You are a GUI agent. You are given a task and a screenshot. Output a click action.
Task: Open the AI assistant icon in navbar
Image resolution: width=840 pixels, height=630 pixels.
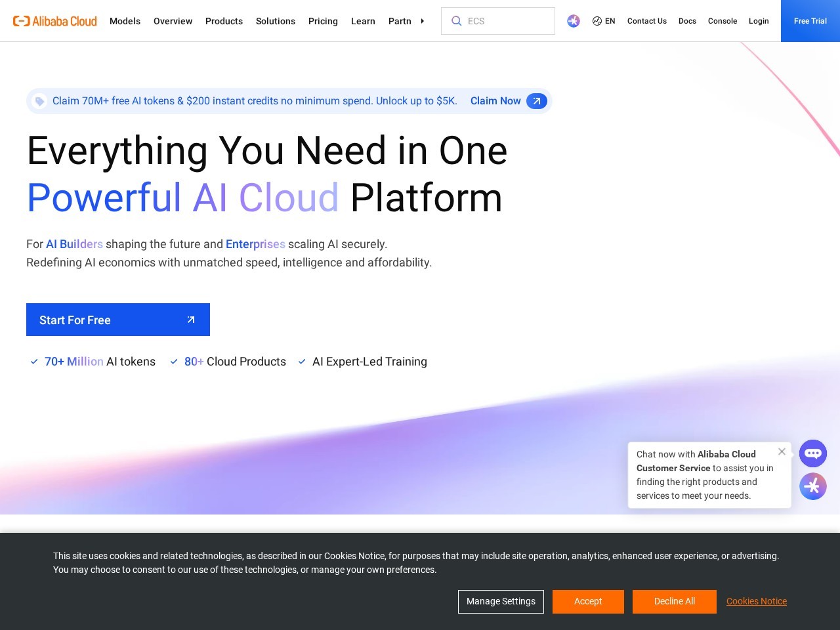(574, 21)
